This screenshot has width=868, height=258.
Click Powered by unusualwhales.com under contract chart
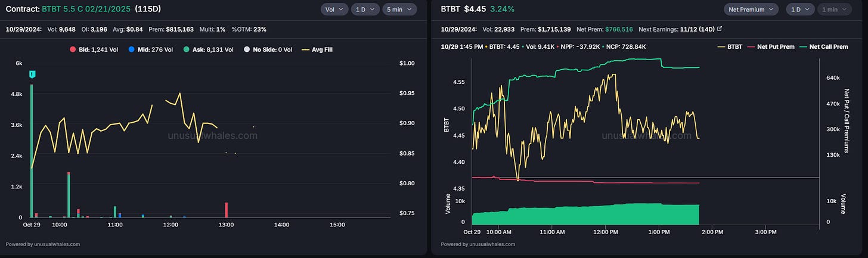click(43, 244)
